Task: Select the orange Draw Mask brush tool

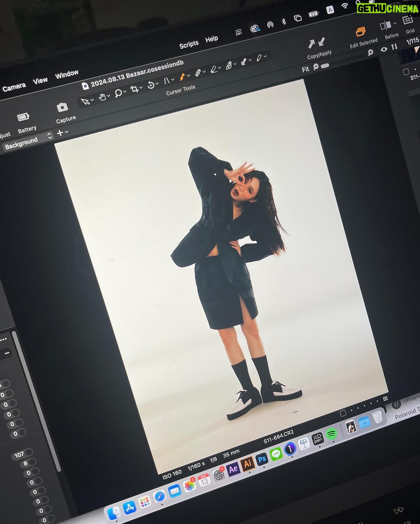Action: tap(182, 77)
